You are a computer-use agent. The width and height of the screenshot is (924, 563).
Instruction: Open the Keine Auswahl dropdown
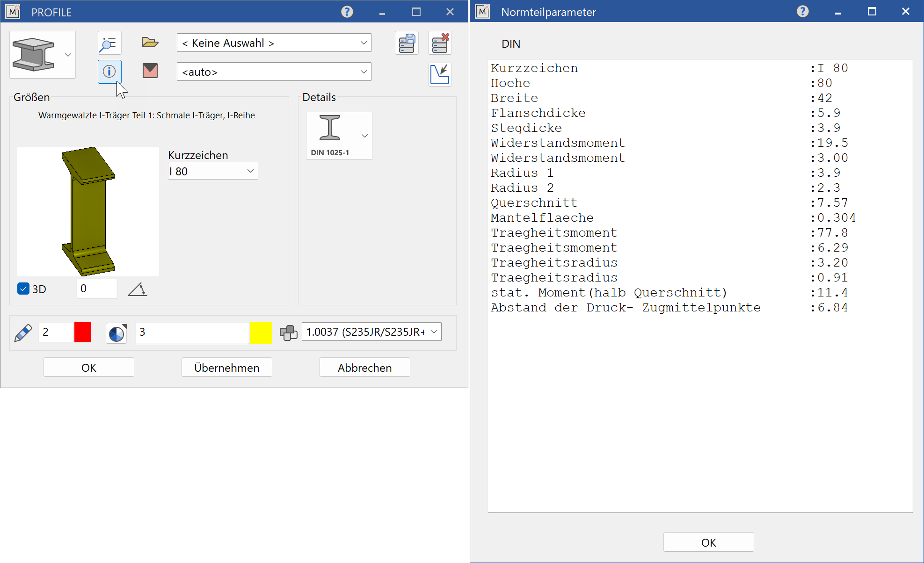coord(274,43)
